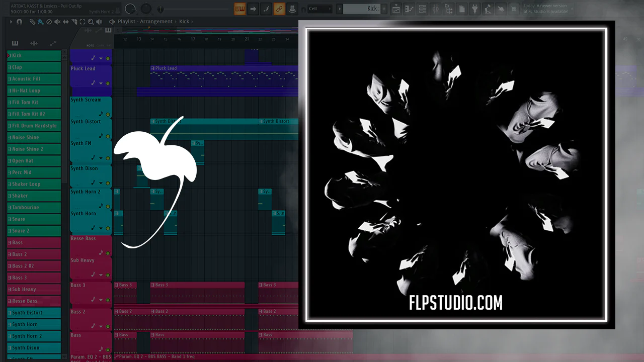This screenshot has width=644, height=362.
Task: Open the Kick pattern selector
Action: pyautogui.click(x=362, y=9)
